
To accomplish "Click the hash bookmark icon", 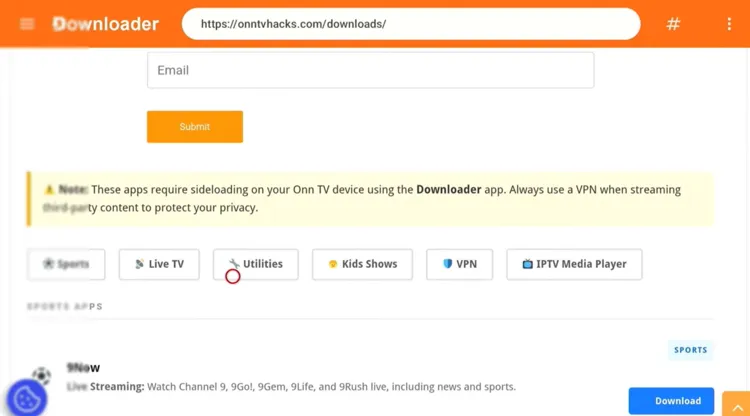I will point(673,24).
